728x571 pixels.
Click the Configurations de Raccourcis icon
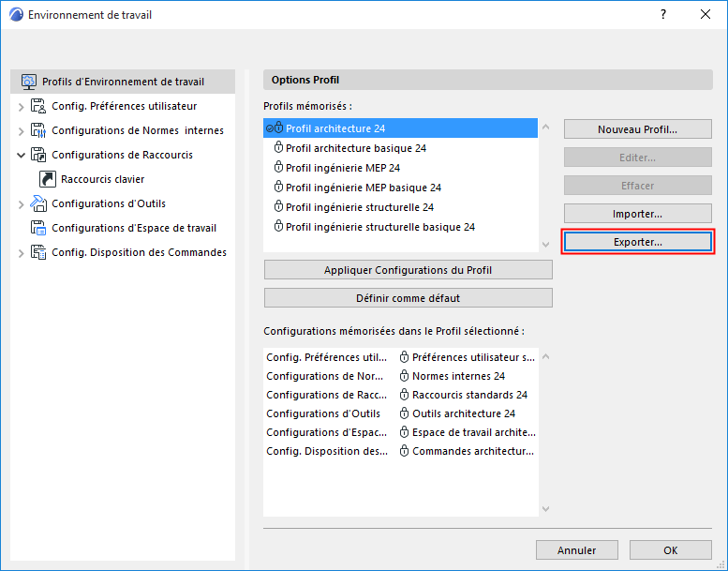[38, 155]
